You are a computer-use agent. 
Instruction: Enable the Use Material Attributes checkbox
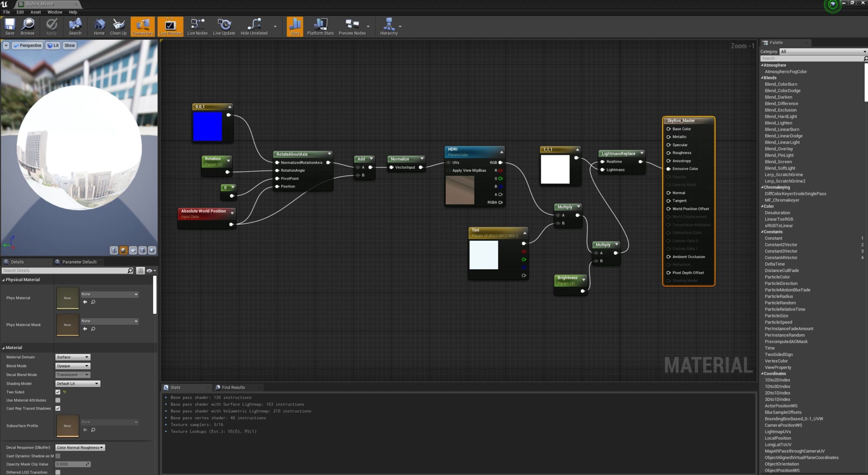pyautogui.click(x=58, y=400)
